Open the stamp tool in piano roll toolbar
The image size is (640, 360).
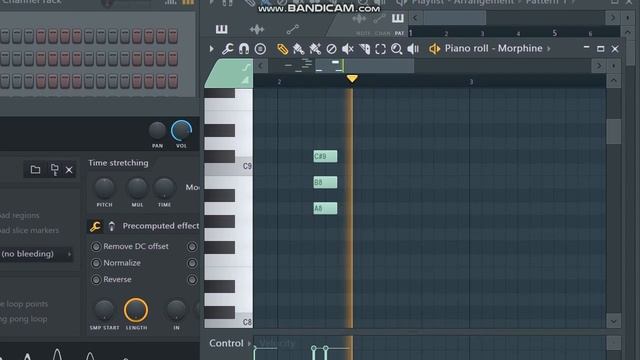[x=260, y=49]
